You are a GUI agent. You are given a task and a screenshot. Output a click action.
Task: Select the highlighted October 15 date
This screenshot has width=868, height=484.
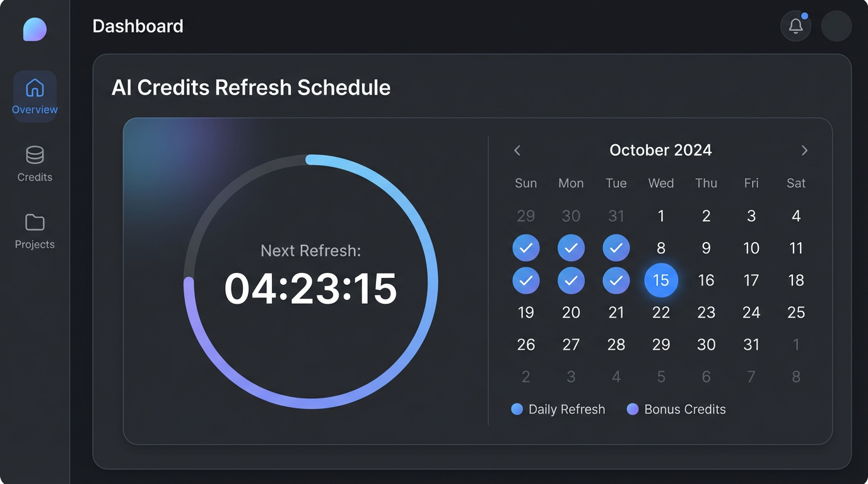[x=661, y=280]
